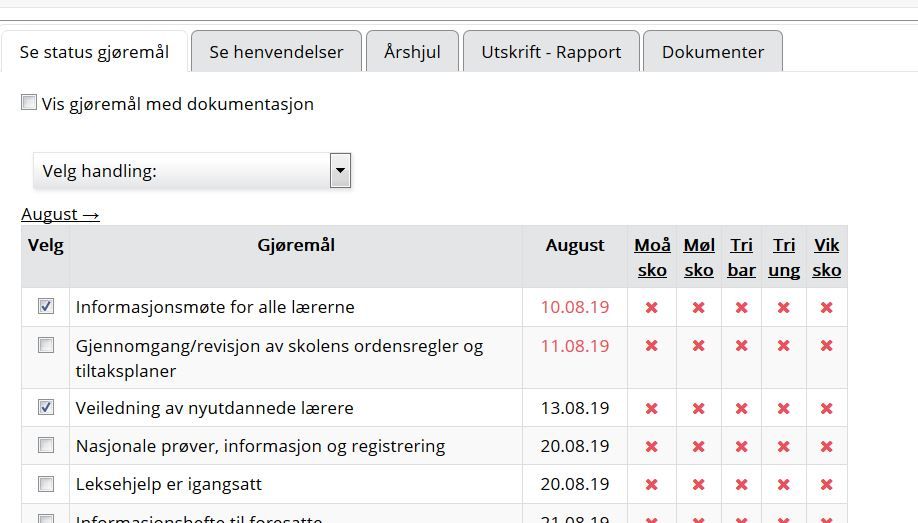Click red X for Leksehjelp under Moå sko

coord(651,484)
